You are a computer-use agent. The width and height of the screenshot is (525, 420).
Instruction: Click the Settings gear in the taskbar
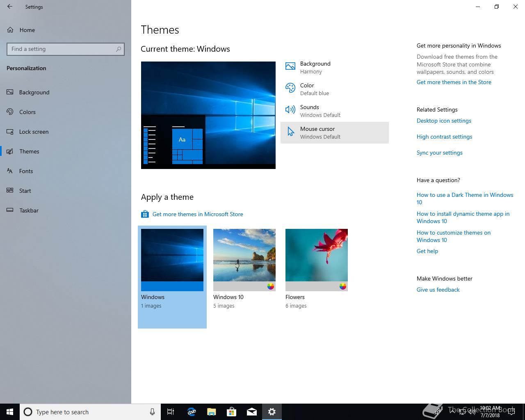pos(272,412)
